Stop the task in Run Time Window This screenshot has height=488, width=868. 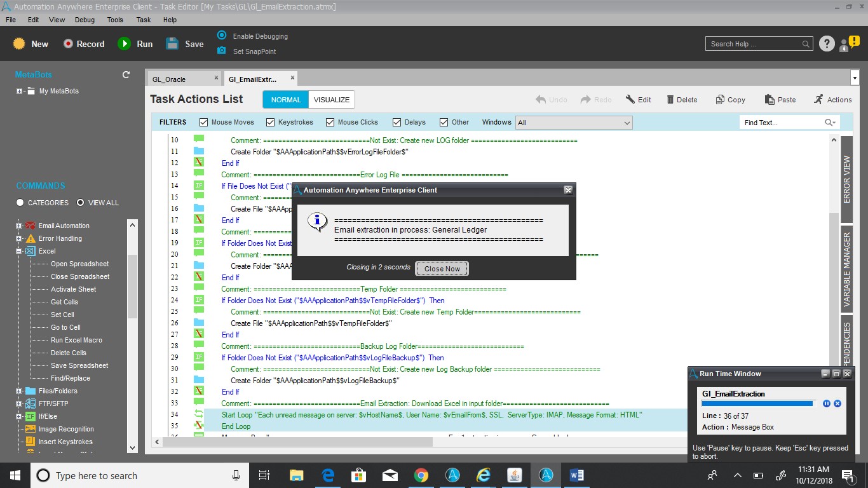837,403
